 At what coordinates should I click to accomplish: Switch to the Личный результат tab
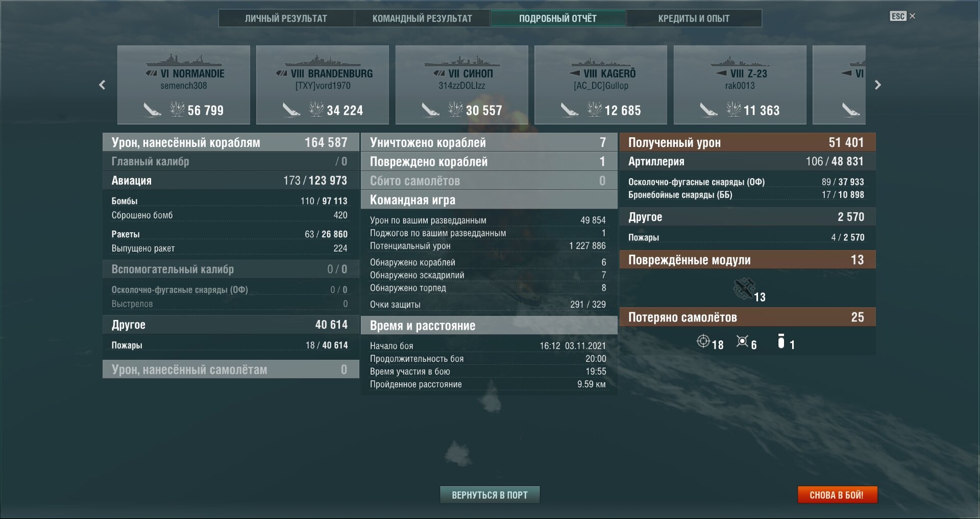point(286,18)
